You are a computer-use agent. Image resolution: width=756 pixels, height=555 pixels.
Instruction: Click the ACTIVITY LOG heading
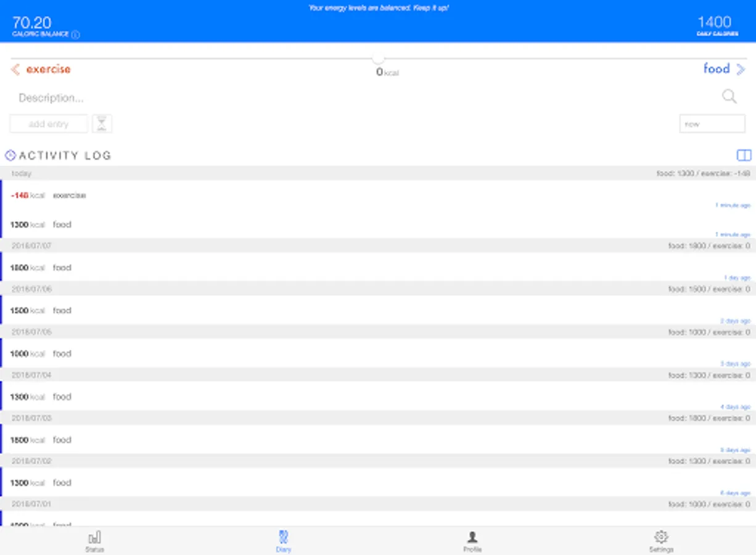tap(65, 155)
